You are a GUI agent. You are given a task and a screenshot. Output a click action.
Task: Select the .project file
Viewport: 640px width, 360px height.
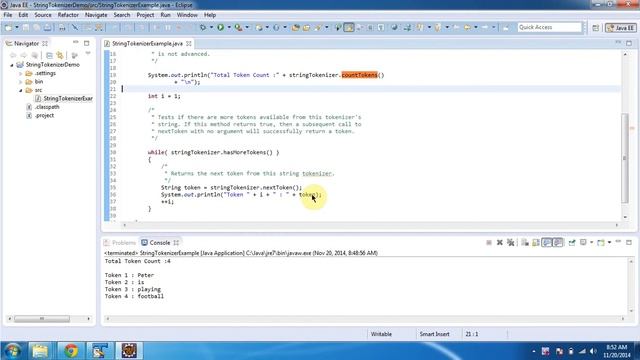pyautogui.click(x=40, y=116)
